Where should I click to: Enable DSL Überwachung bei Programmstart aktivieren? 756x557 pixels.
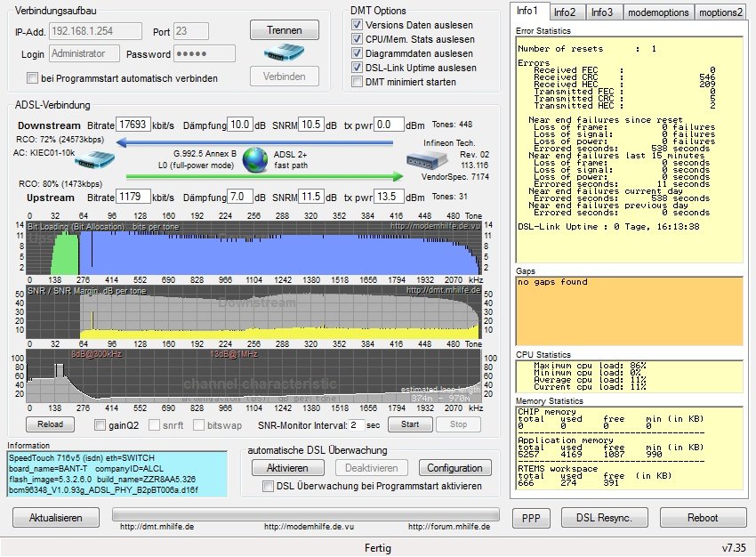268,486
